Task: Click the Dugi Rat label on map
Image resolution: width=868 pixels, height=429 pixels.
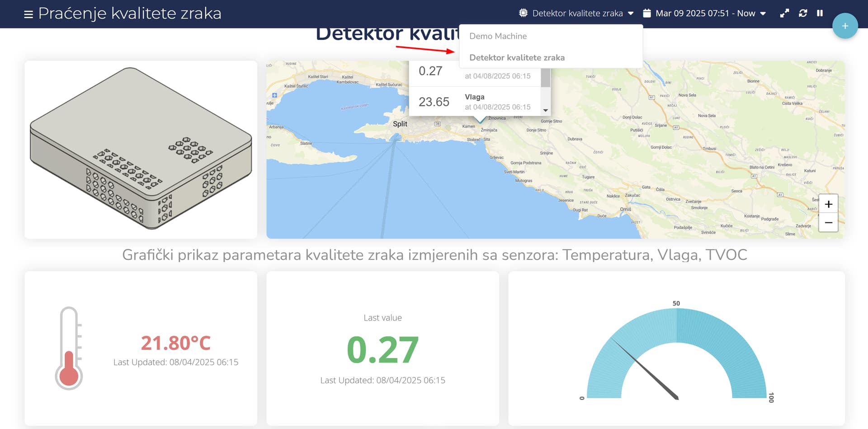Action: (x=580, y=210)
